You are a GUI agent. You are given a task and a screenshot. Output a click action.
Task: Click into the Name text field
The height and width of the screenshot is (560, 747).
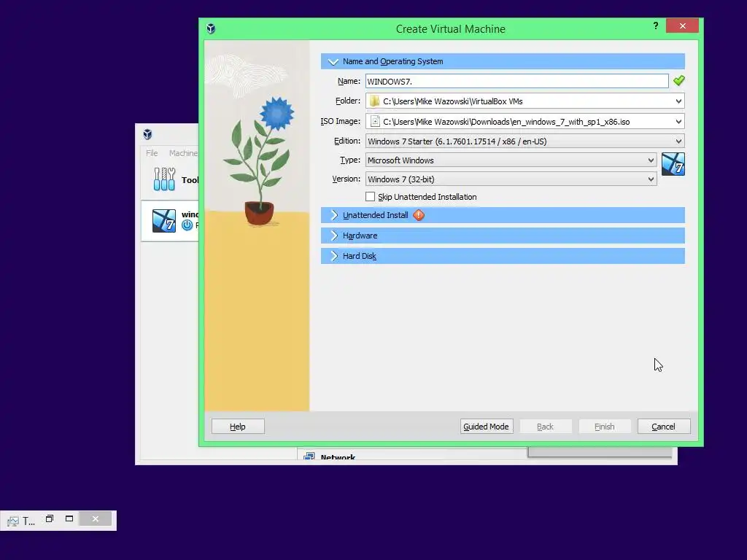517,81
